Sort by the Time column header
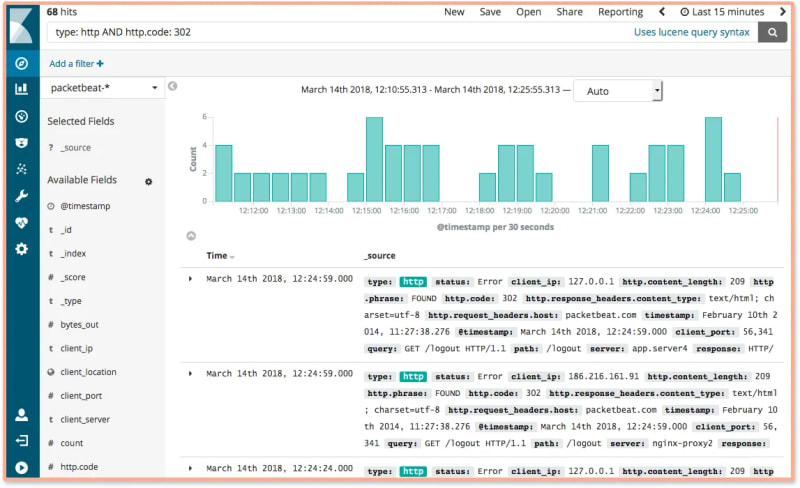 pyautogui.click(x=220, y=256)
